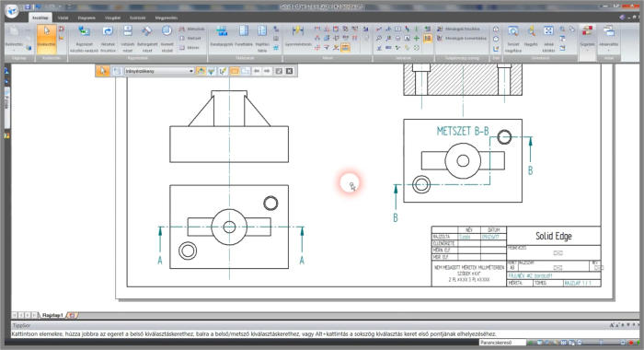Image resolution: width=644 pixels, height=350 pixels.
Task: Toggle the highlighted orange button in dimension group
Action: pos(346,48)
